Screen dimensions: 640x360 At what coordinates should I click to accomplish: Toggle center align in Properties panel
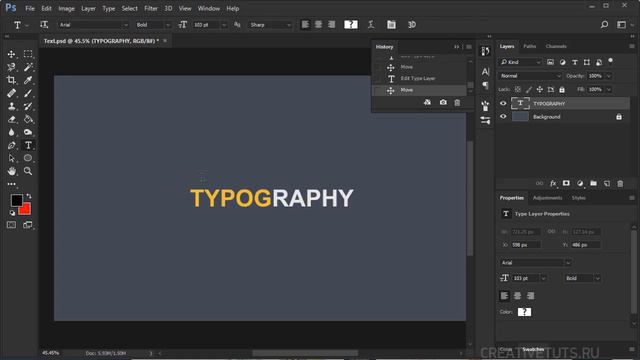518,296
